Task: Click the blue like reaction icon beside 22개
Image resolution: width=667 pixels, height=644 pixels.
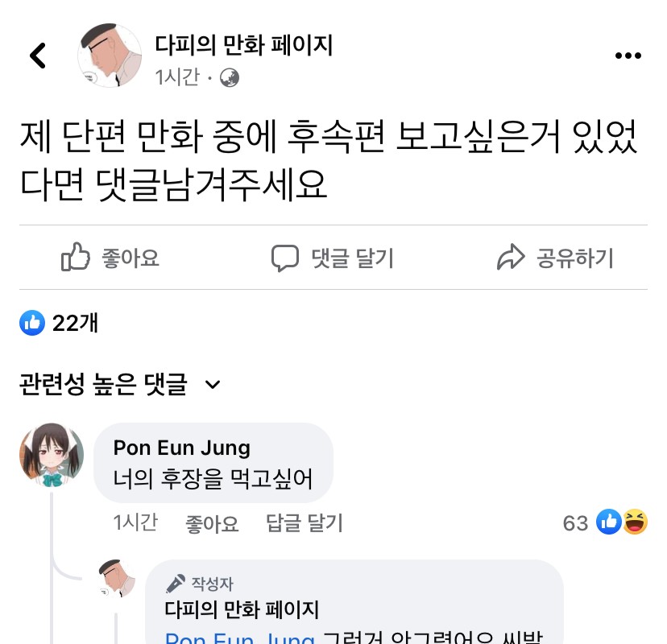Action: coord(32,323)
